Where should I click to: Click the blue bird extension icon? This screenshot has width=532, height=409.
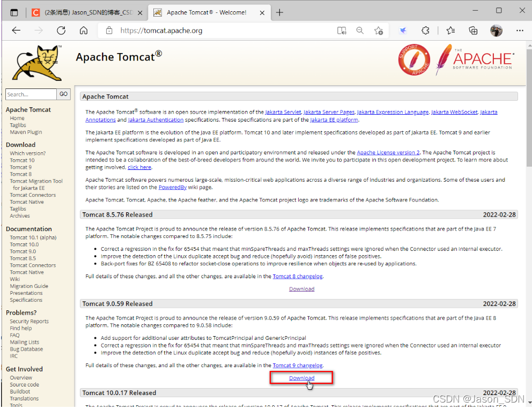(403, 31)
